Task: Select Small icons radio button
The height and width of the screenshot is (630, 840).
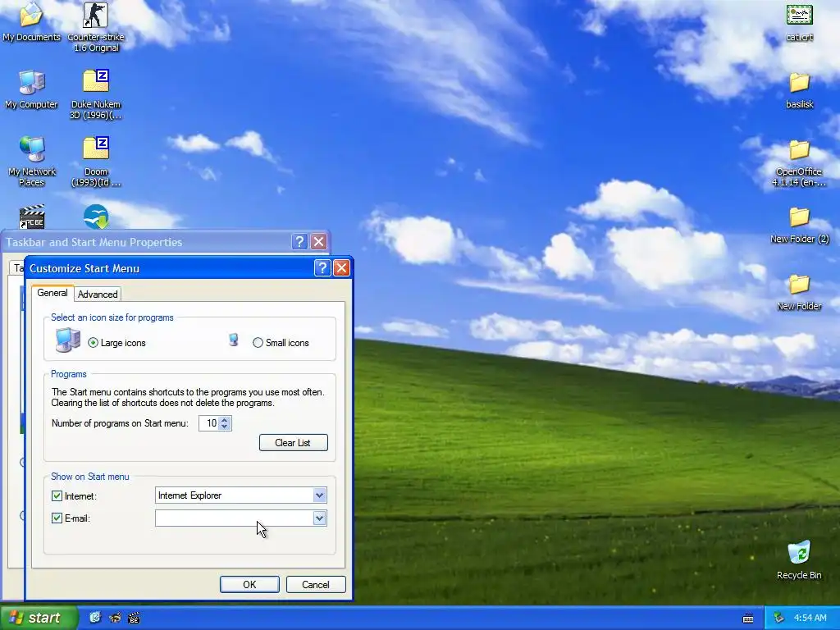Action: 258,343
